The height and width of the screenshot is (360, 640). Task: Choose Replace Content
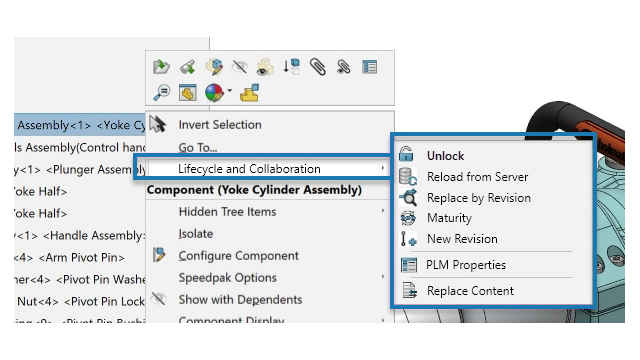tap(470, 291)
